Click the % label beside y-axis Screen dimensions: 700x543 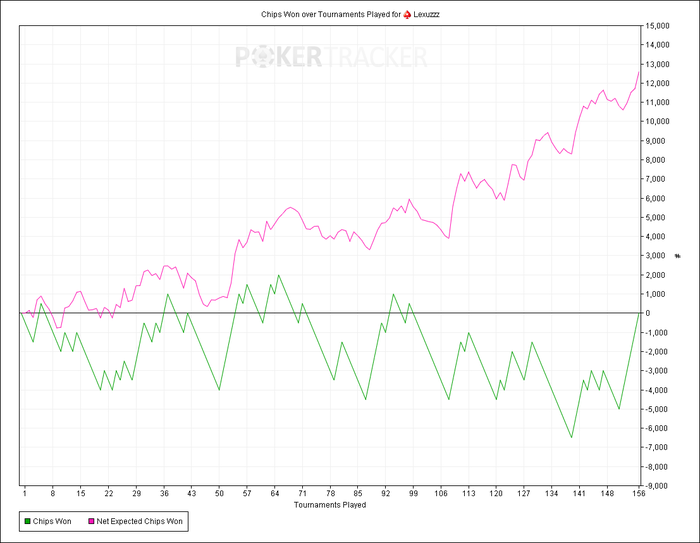[678, 256]
